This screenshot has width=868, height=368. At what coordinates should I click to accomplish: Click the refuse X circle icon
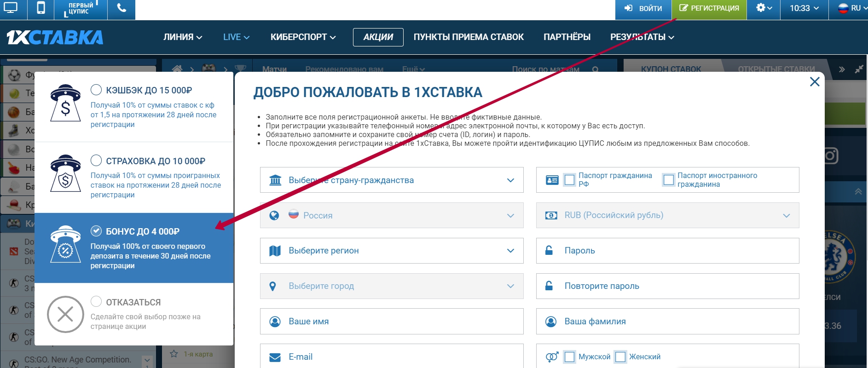[65, 315]
